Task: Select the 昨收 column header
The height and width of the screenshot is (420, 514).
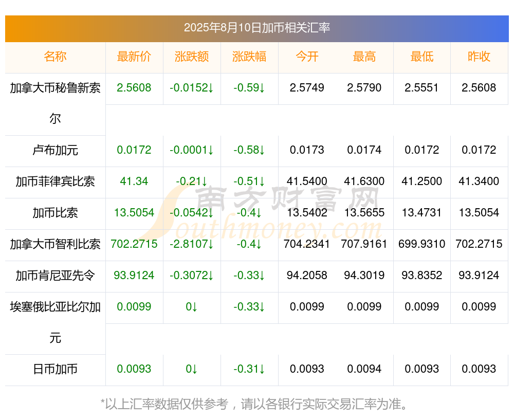Action: click(479, 57)
